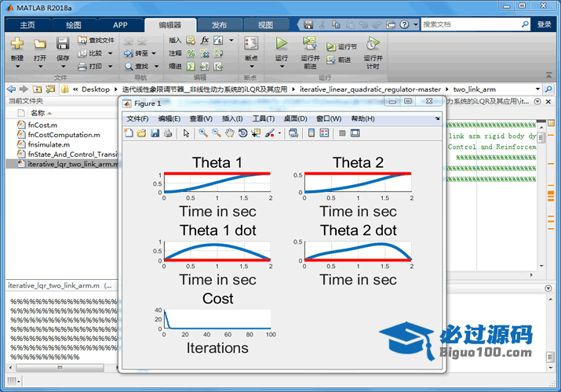Click the Hide Plot Tools icon

coord(342,133)
